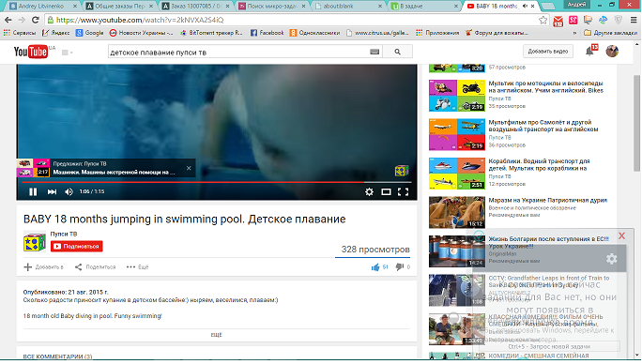This screenshot has width=642, height=364.
Task: Reload the current page
Action: click(36, 20)
